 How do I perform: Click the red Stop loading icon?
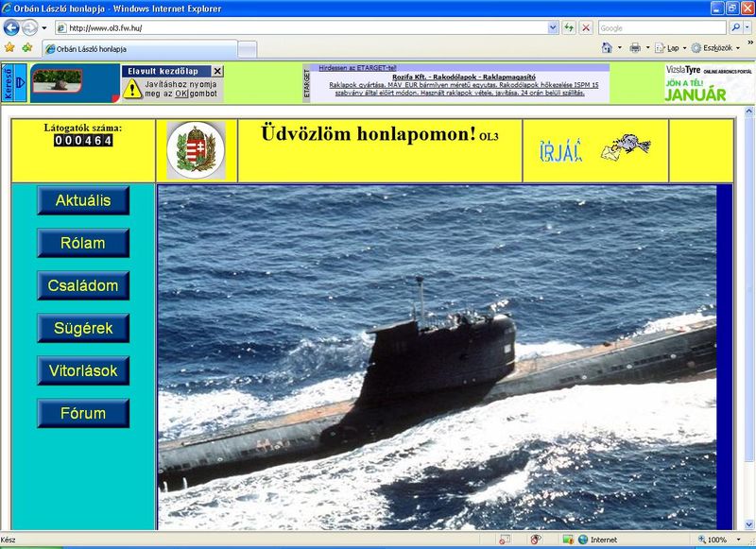586,28
